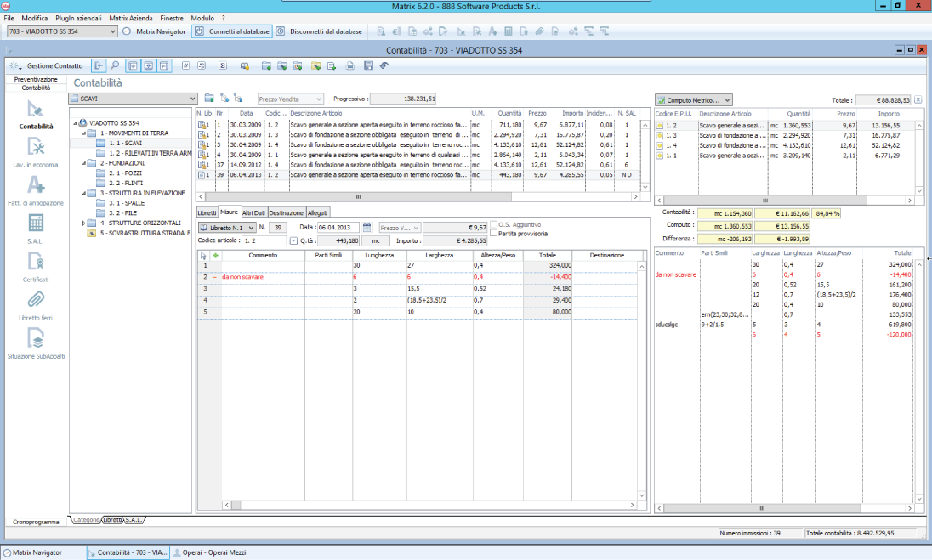Expand the 4 - STRUTTURE ORIZZONTALI tree node
Viewport: 932px width, 560px height.
click(x=84, y=223)
